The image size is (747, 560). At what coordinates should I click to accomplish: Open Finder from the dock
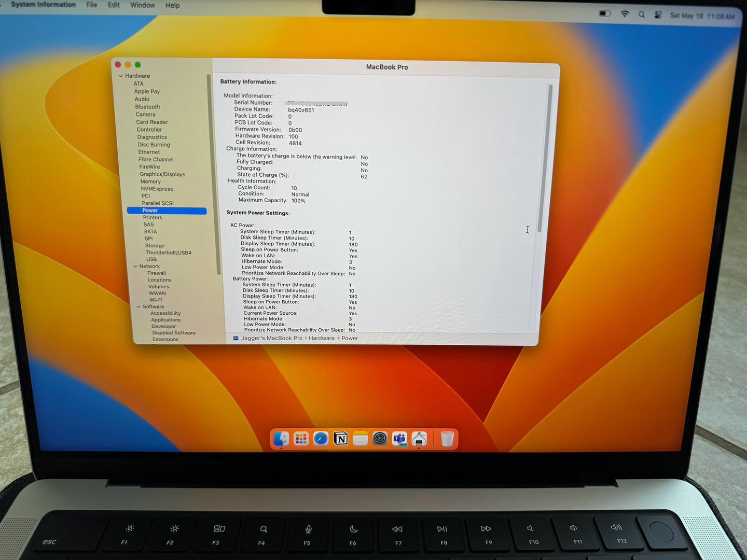(x=281, y=439)
